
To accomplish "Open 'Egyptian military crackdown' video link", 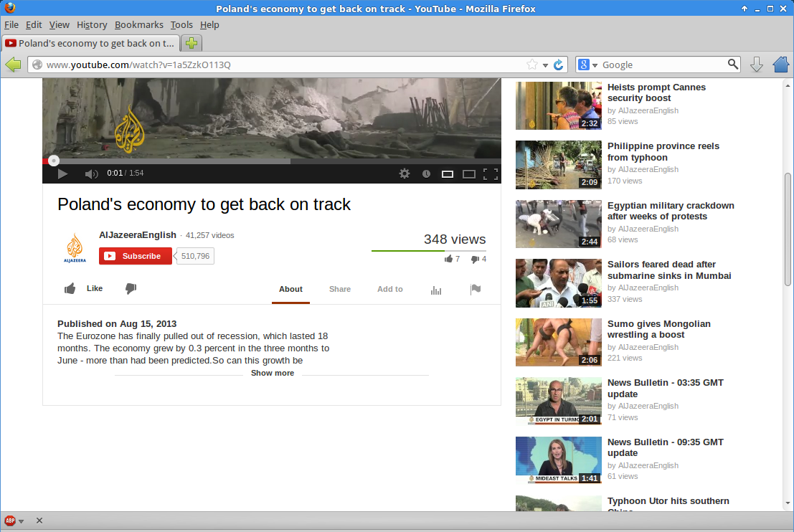I will [x=671, y=211].
